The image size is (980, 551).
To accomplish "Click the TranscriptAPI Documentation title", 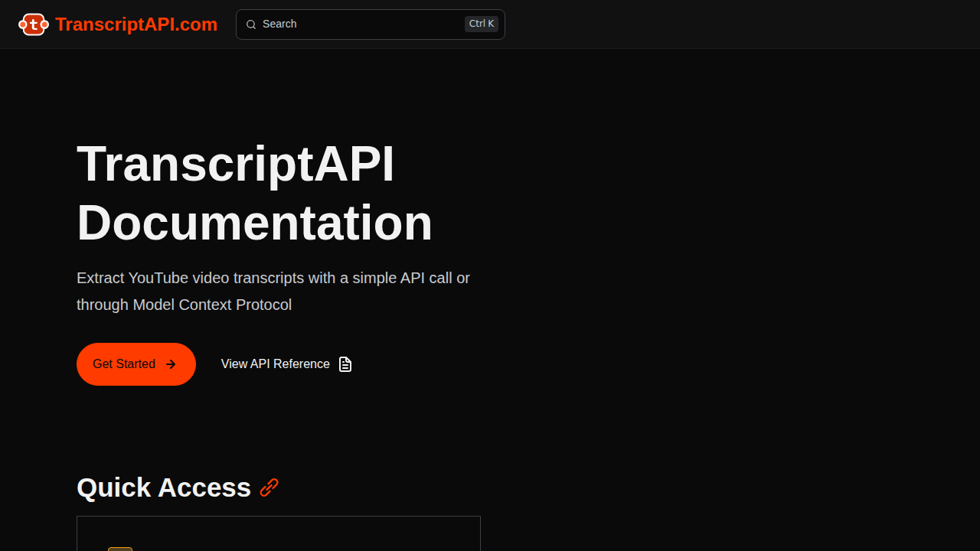I will (x=255, y=193).
